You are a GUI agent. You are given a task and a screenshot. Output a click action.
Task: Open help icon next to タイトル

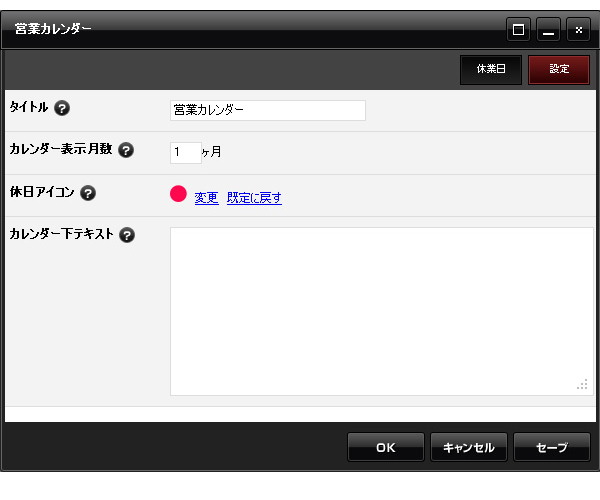tap(62, 108)
